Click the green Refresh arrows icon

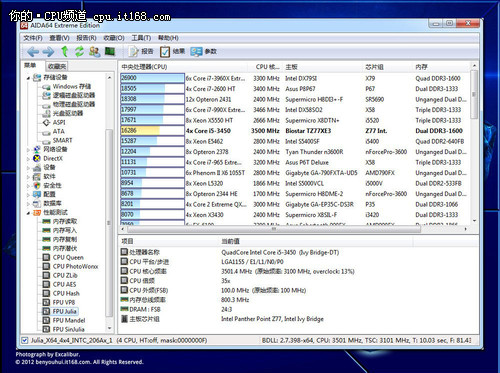[x=79, y=51]
